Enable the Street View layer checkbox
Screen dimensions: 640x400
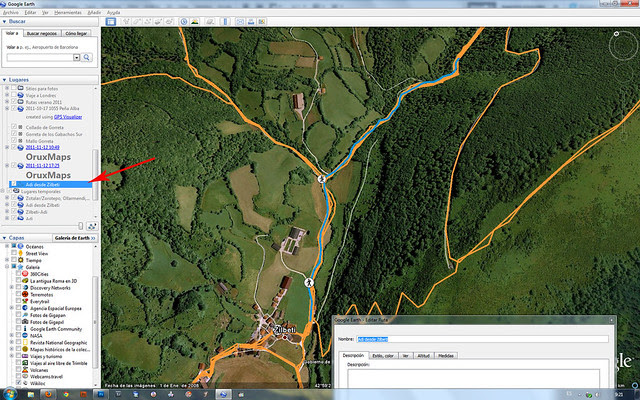pos(13,253)
